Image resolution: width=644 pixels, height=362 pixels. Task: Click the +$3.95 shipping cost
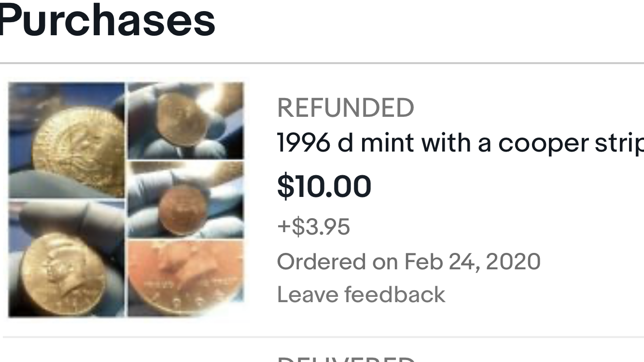pyautogui.click(x=313, y=226)
